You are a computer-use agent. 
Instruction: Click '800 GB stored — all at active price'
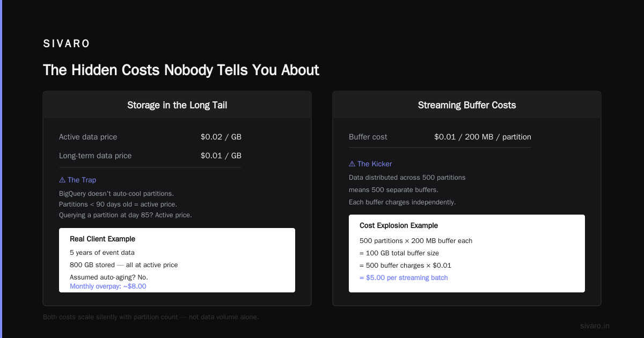(x=123, y=264)
